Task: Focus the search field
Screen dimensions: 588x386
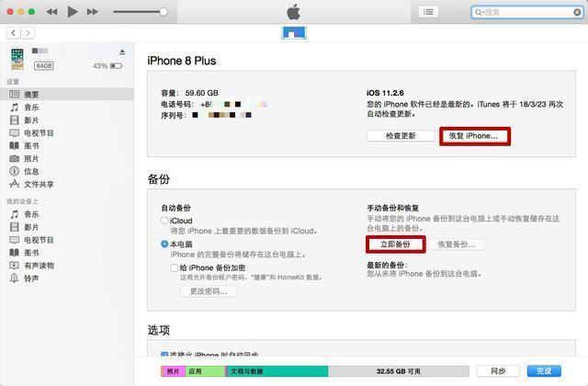Action: point(527,12)
